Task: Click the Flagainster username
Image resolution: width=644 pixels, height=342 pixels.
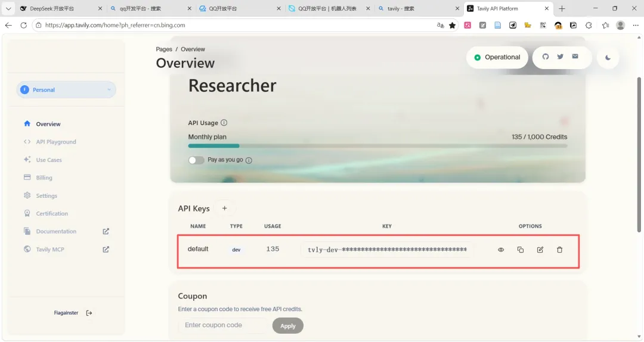Action: (66, 313)
